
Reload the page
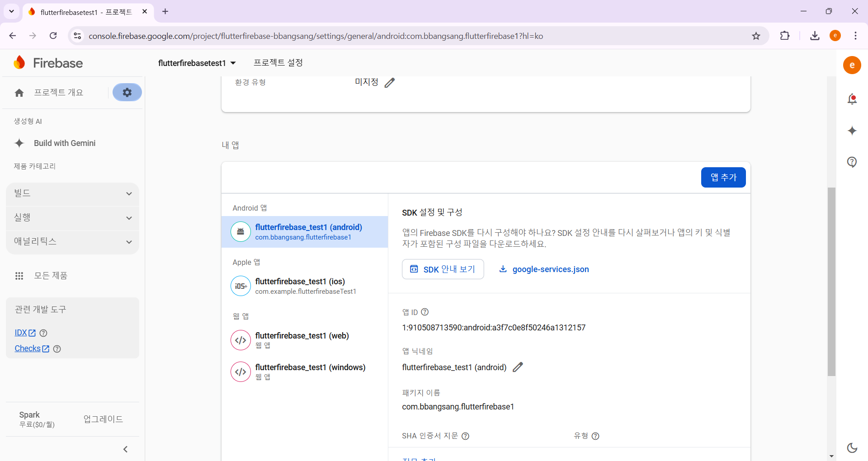[x=53, y=36]
